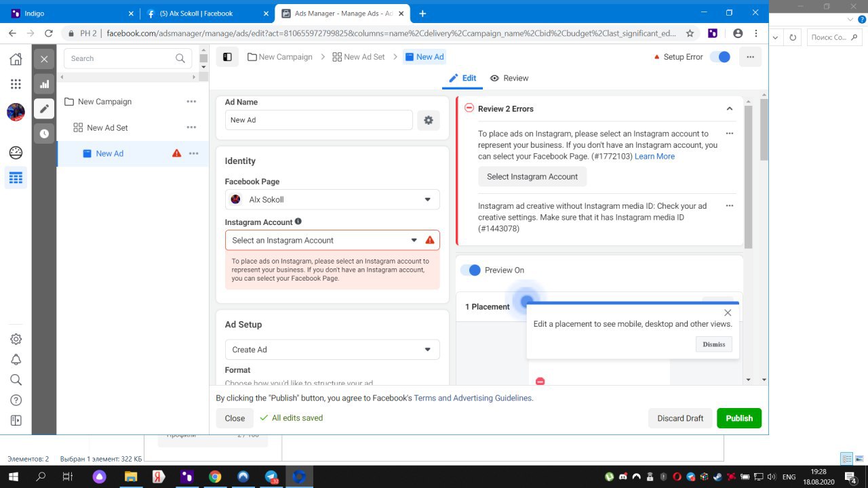Dismiss the placement tooltip

click(713, 344)
